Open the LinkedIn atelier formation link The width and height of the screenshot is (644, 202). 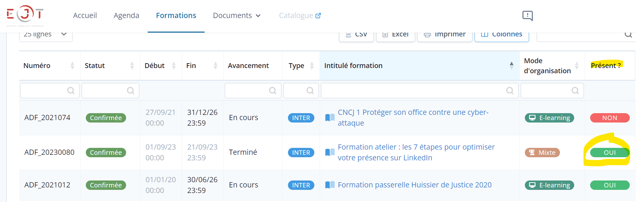(x=416, y=152)
